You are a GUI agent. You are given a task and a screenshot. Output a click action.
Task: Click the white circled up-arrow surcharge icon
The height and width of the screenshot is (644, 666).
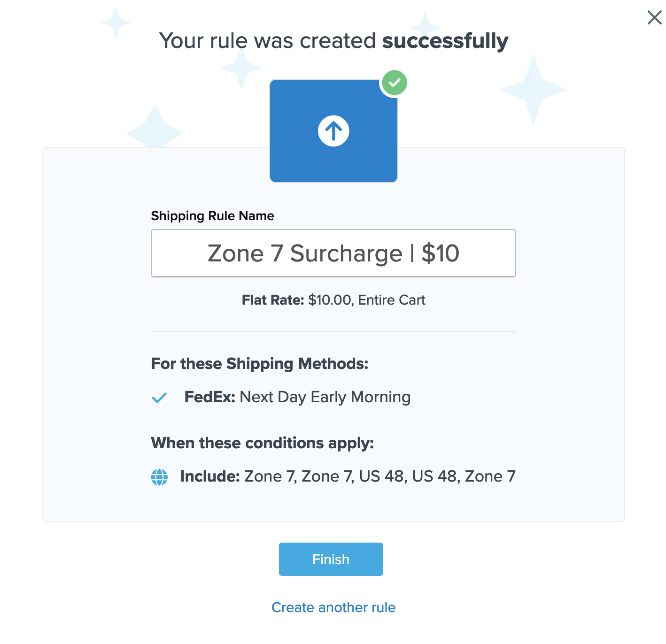point(333,131)
